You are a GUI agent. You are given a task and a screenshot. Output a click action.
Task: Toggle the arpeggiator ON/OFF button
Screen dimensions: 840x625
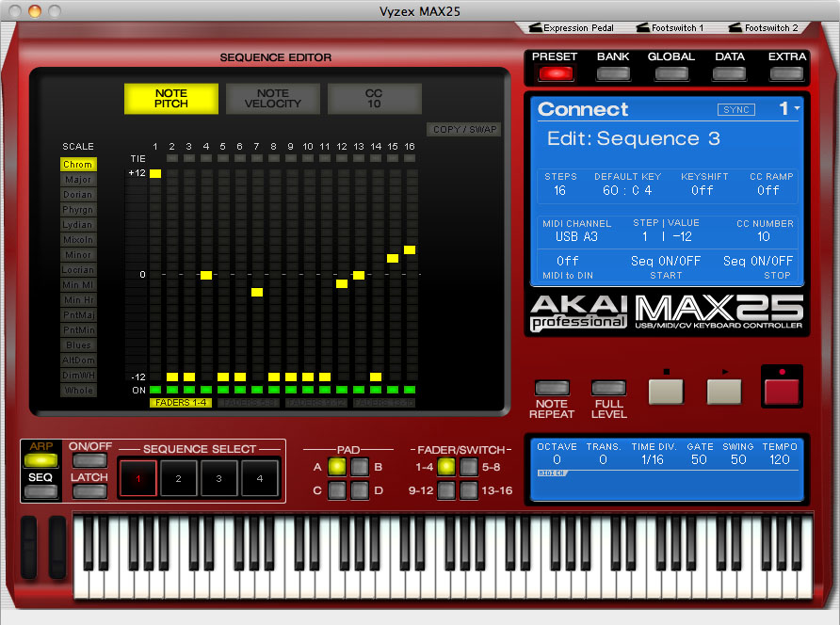coord(89,460)
